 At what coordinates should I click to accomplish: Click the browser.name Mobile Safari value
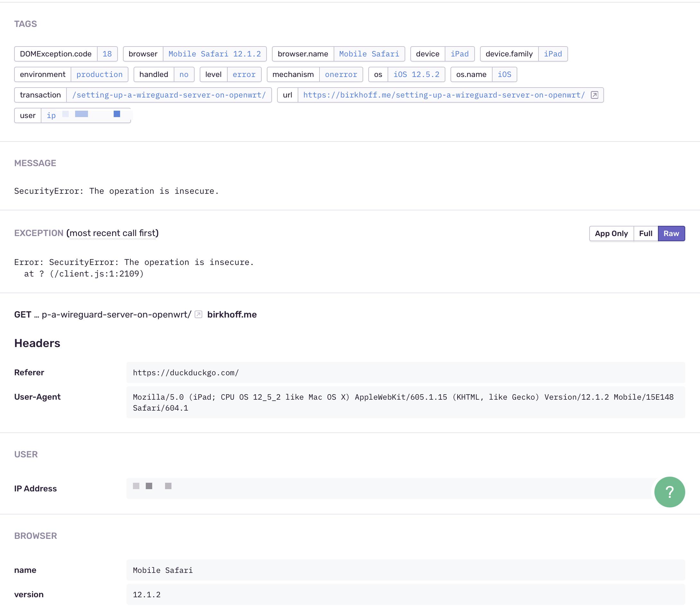369,54
